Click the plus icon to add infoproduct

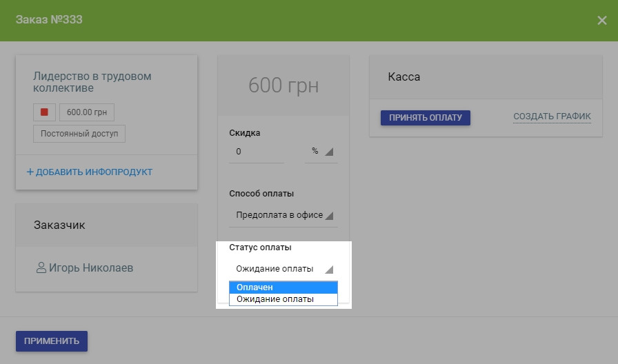point(30,172)
